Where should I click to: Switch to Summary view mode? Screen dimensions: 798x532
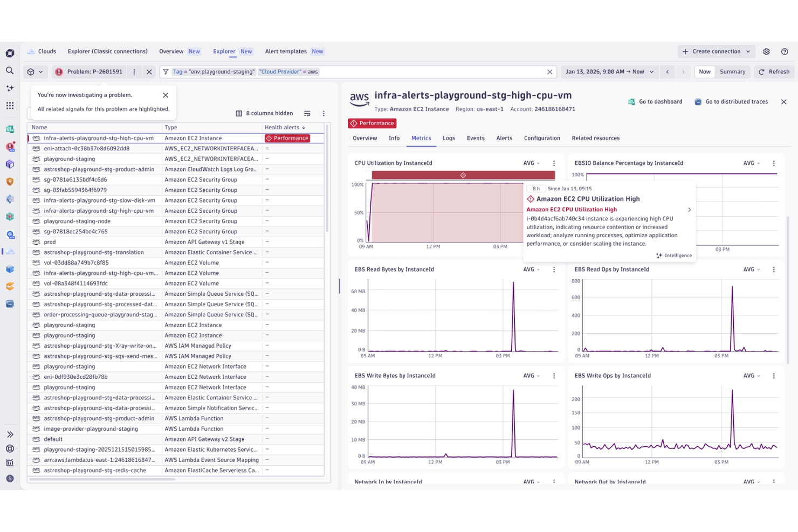(x=732, y=72)
